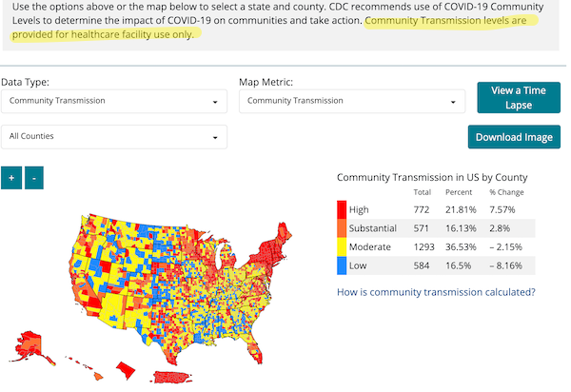Select Maine on the map
Screen dimensions: 571x392
pos(284,235)
